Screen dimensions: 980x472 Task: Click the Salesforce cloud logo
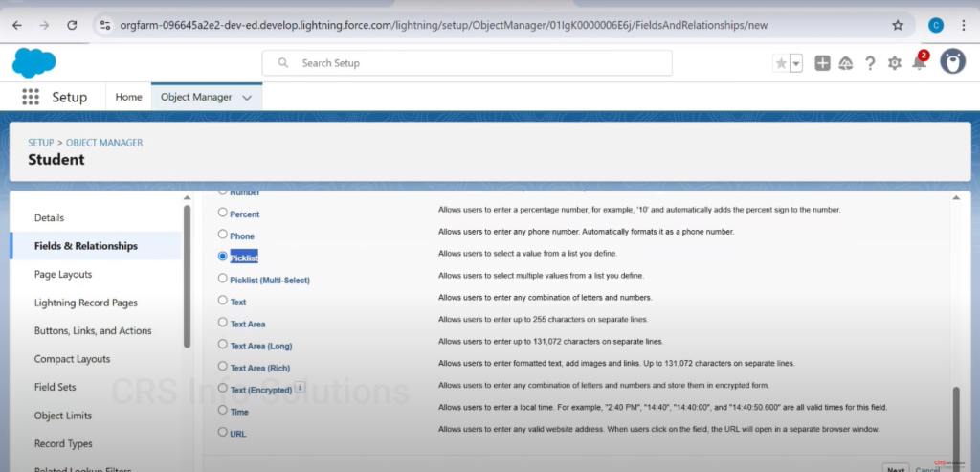click(33, 62)
